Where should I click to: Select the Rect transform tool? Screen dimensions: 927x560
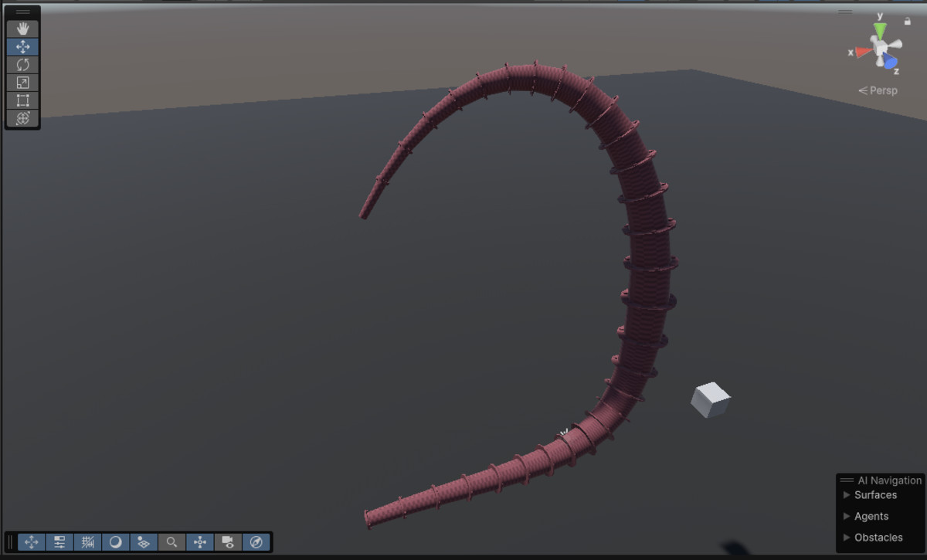(22, 100)
